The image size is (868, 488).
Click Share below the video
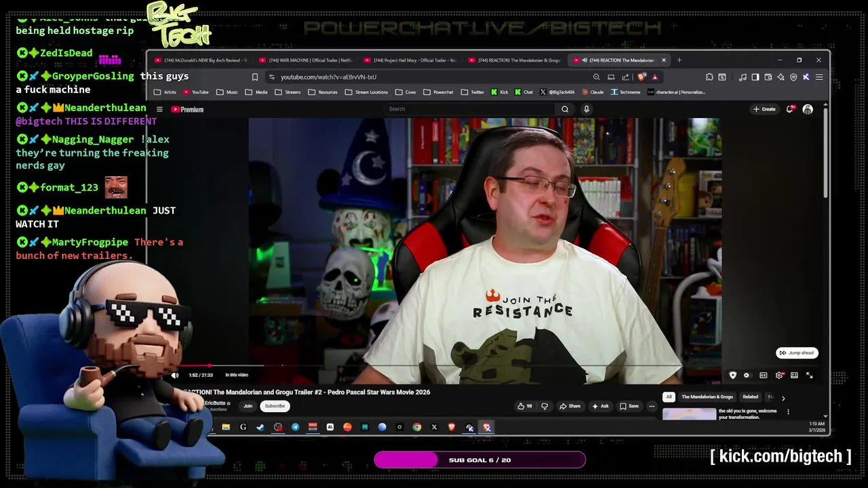pos(570,406)
